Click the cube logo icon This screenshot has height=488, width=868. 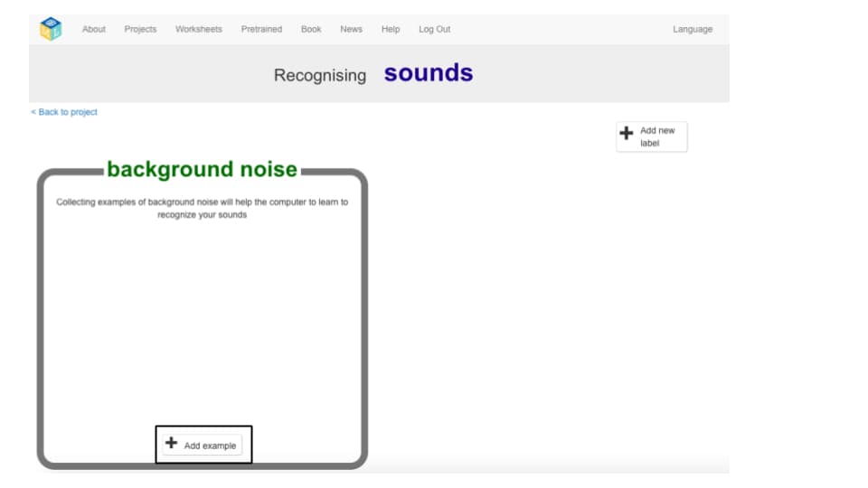[x=51, y=29]
